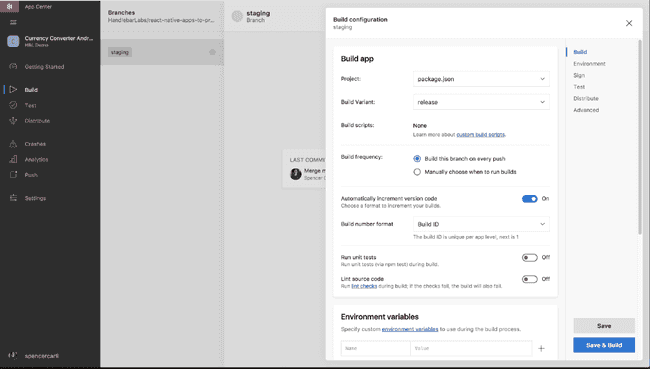This screenshot has width=650, height=369.
Task: Jump to Environment section in right nav
Action: [589, 63]
